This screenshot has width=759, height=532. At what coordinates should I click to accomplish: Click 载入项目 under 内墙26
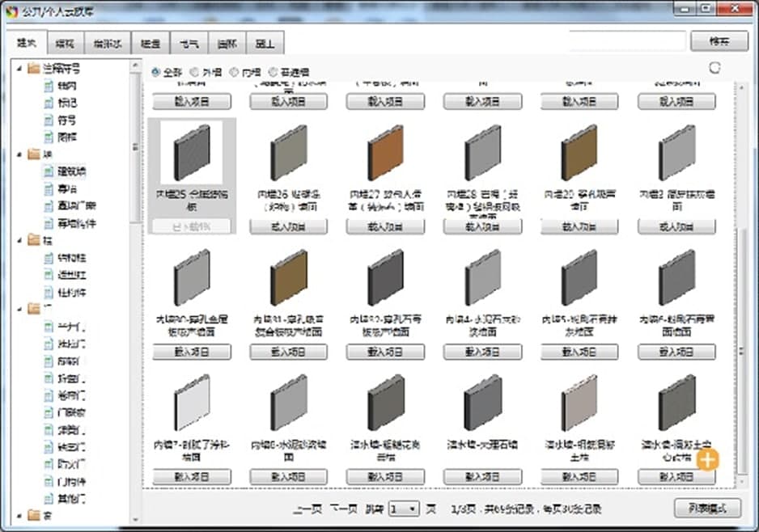(288, 227)
